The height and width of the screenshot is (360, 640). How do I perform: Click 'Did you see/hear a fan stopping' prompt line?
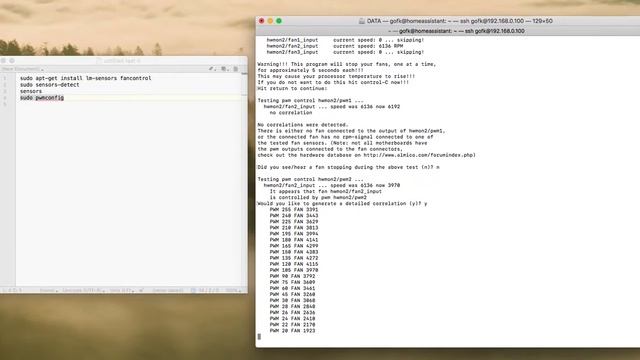pyautogui.click(x=348, y=167)
